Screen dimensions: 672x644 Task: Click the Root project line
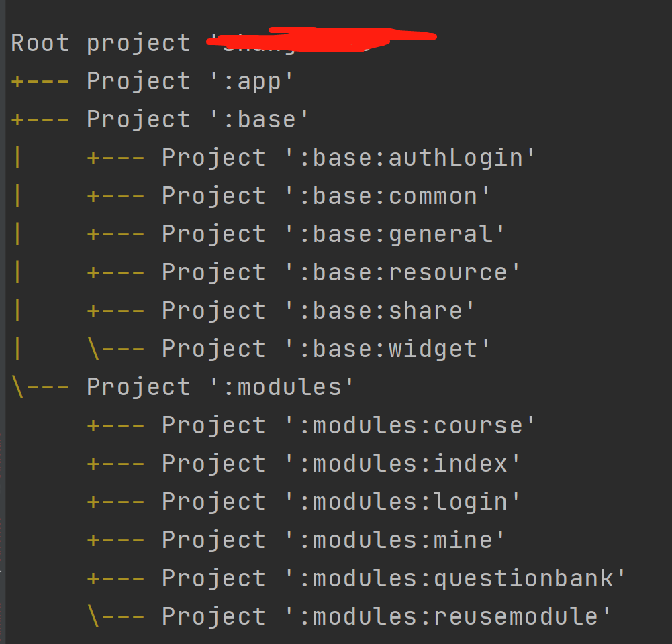(x=223, y=42)
